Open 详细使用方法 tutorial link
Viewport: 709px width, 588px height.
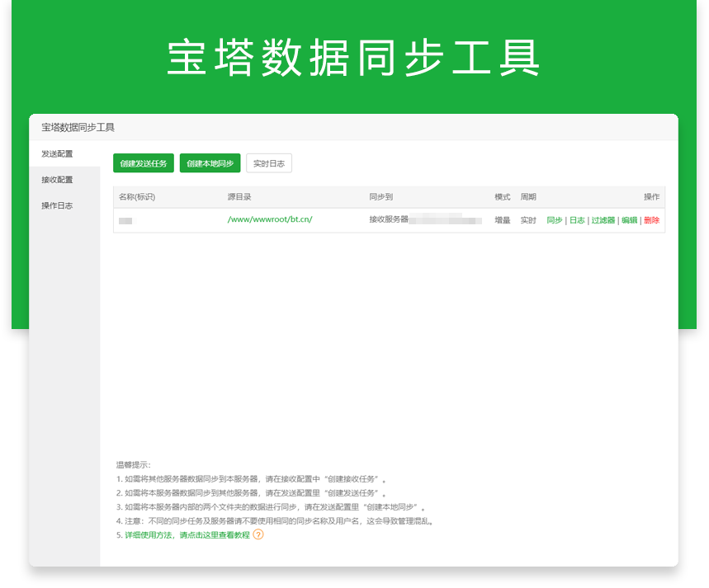coord(187,535)
